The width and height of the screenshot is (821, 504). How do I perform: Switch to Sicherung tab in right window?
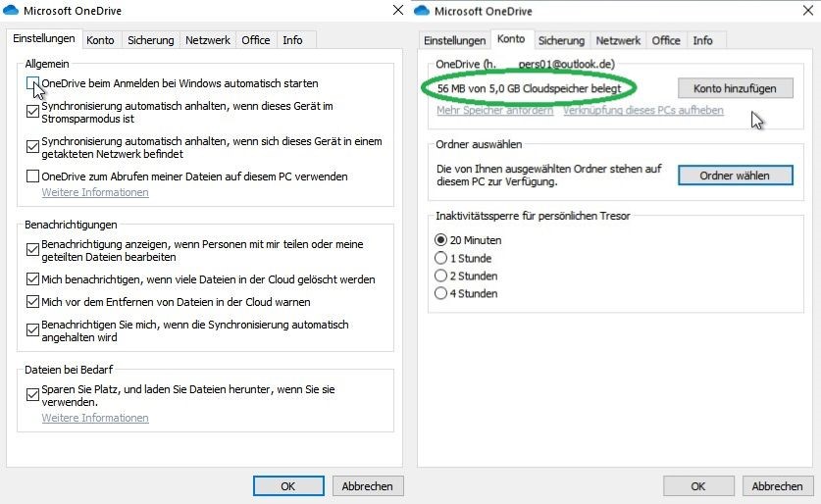tap(561, 41)
